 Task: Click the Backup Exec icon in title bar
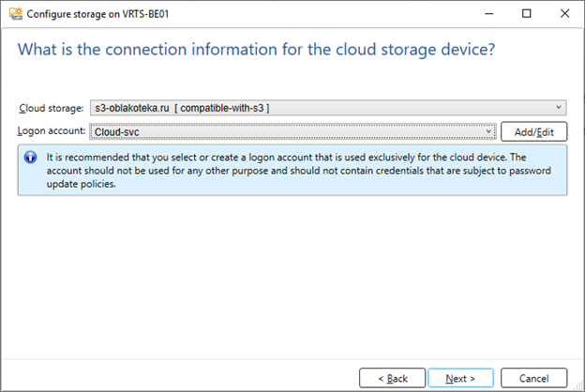16,14
